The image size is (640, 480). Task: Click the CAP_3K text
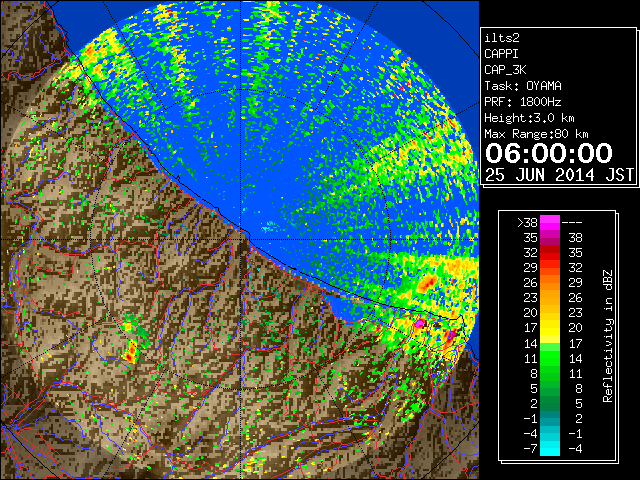[x=505, y=70]
